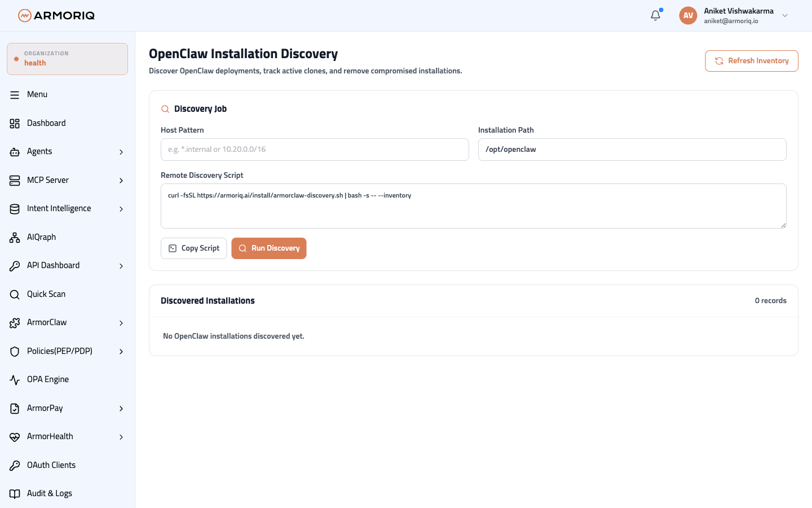Expand the ArmorHealth submenu chevron

(x=121, y=437)
